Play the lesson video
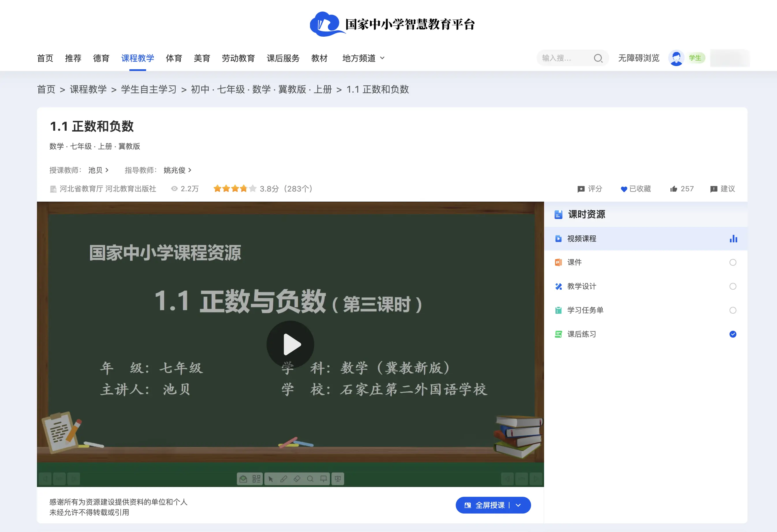Screen dimensions: 777x532 (x=290, y=344)
